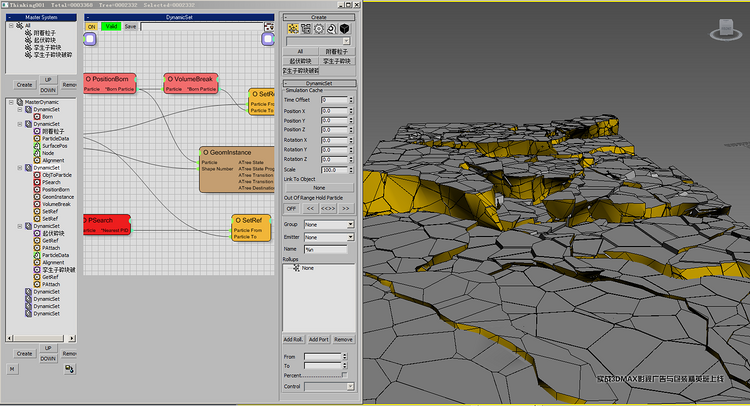Click the Scale spinner arrows
750x406 pixels.
point(351,170)
